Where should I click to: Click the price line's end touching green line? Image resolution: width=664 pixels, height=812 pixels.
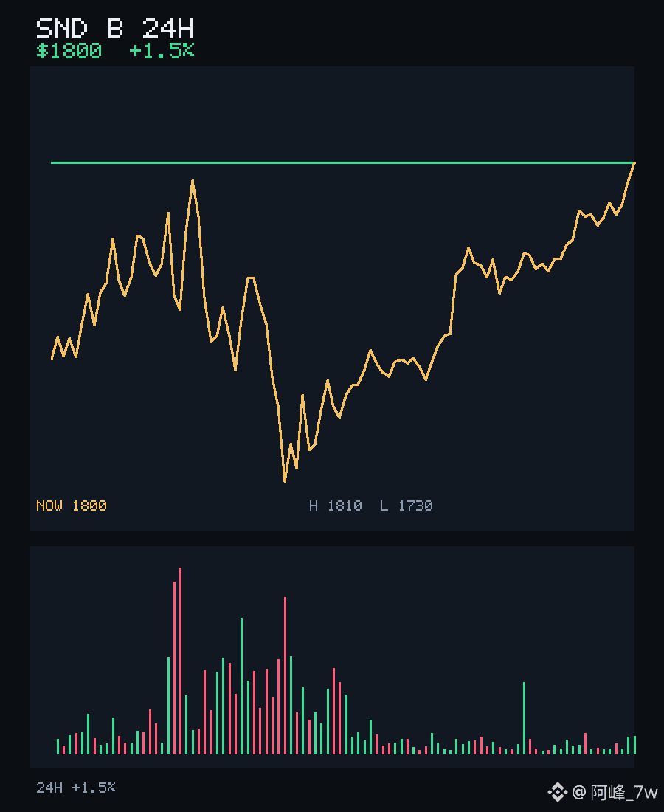coord(634,164)
